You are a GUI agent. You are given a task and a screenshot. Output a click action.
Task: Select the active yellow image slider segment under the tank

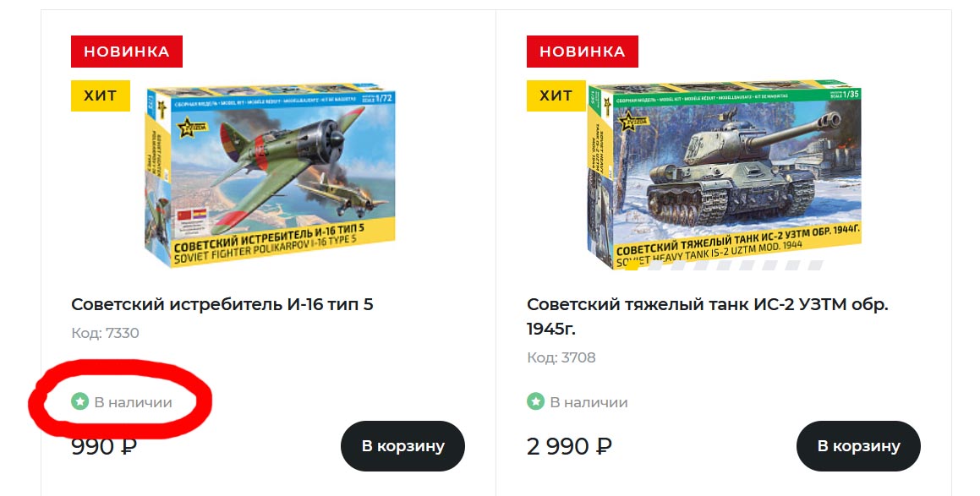coord(632,266)
